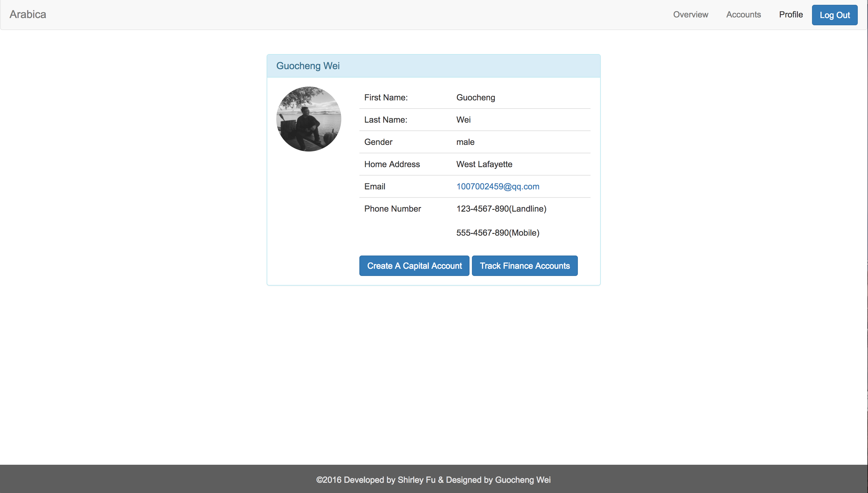Click the mobile phone number 555-4567-890

point(498,233)
